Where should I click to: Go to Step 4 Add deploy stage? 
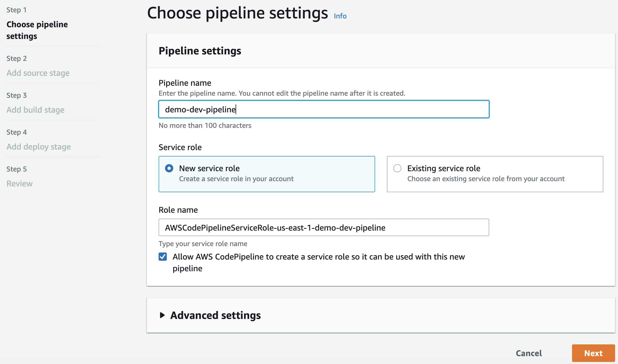click(39, 147)
